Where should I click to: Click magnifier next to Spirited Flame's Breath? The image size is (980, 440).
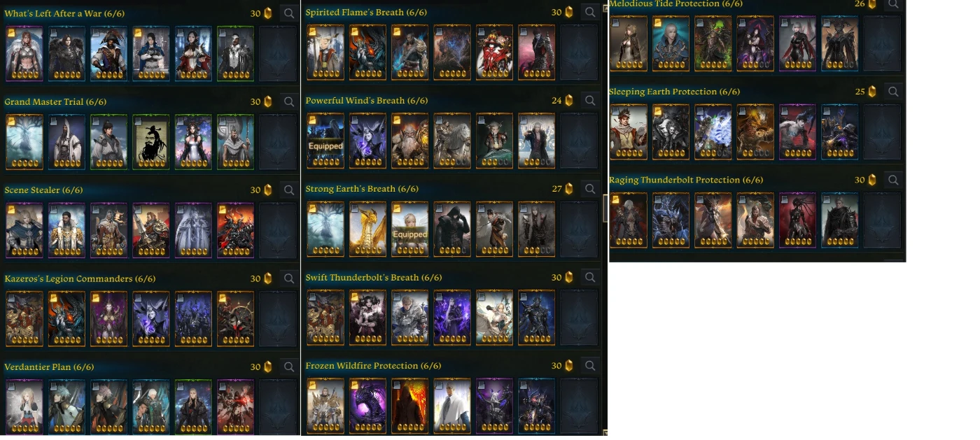(x=590, y=12)
